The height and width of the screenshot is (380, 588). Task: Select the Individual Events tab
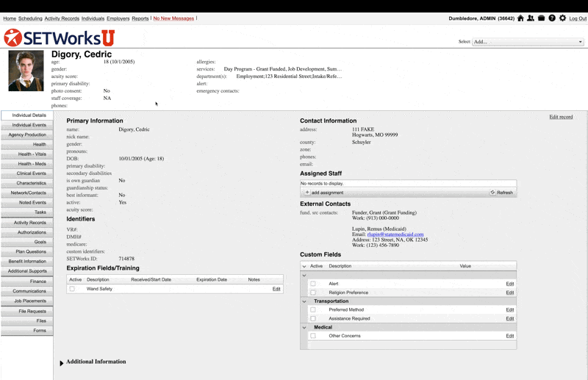coord(27,125)
